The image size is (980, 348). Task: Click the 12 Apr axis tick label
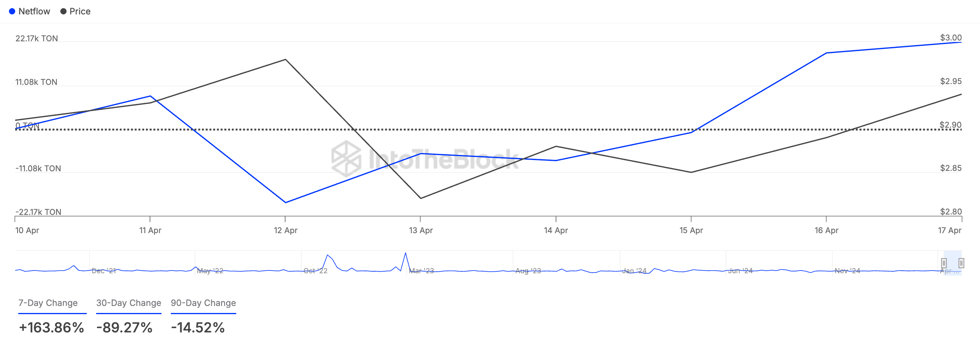tap(285, 230)
